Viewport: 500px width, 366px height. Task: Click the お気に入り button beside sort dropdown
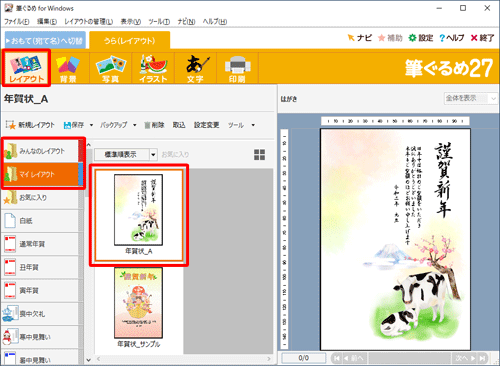tap(175, 155)
